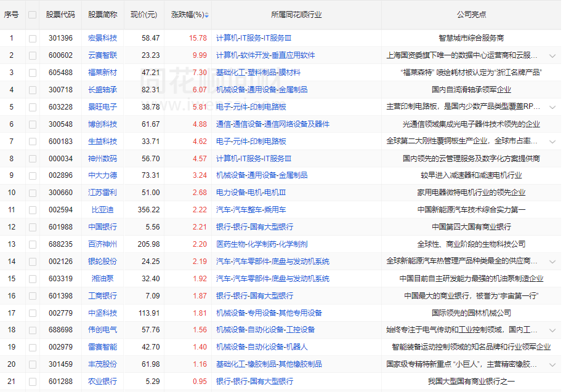This screenshot has width=566, height=392.
Task: Open stock link 比亚迪
Action: [x=102, y=209]
